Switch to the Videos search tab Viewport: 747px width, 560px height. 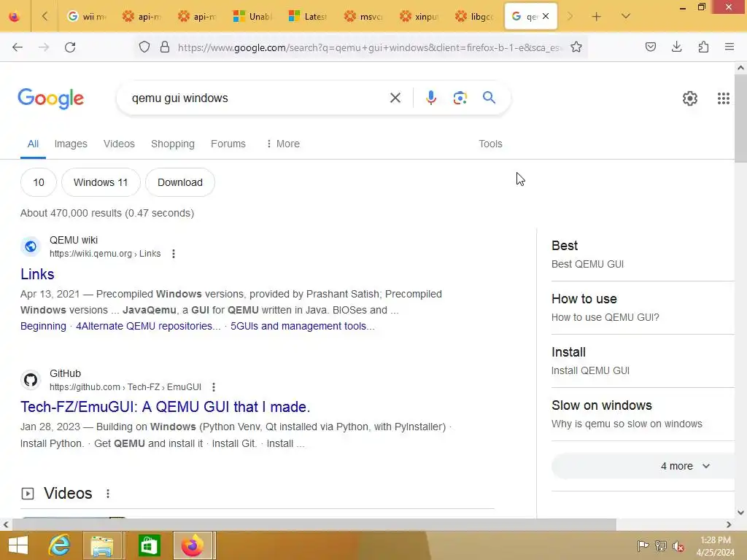pos(119,144)
